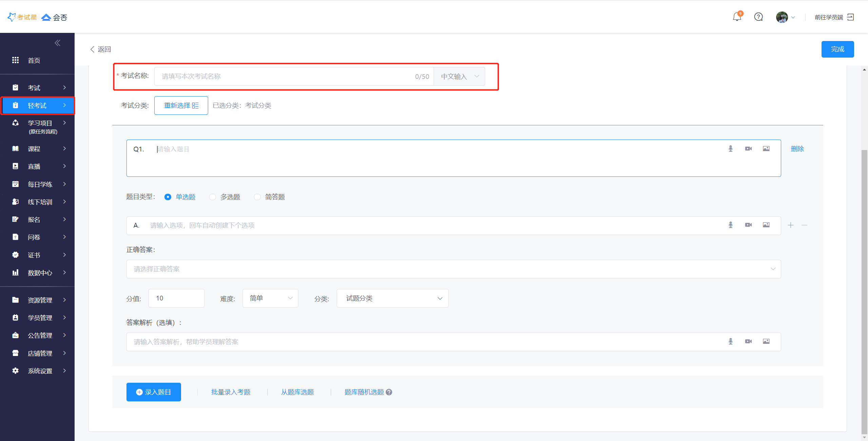The height and width of the screenshot is (441, 868).
Task: Click the 完成 button
Action: tap(837, 49)
